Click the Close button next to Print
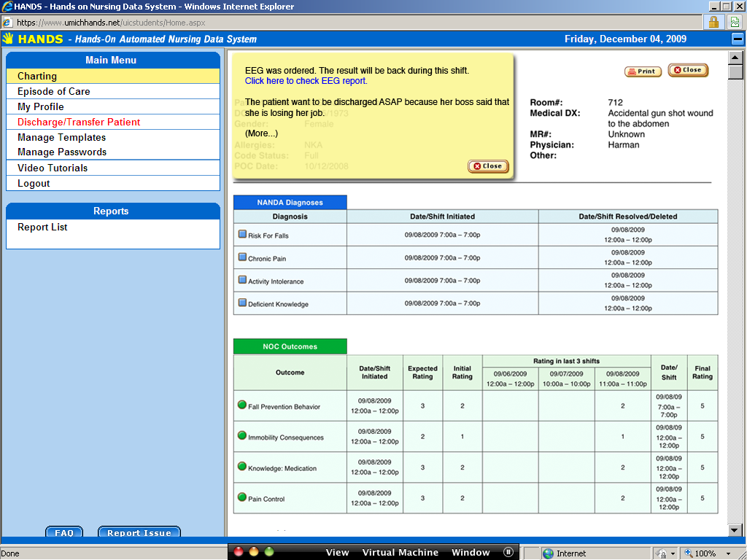747x560 pixels. pos(688,70)
